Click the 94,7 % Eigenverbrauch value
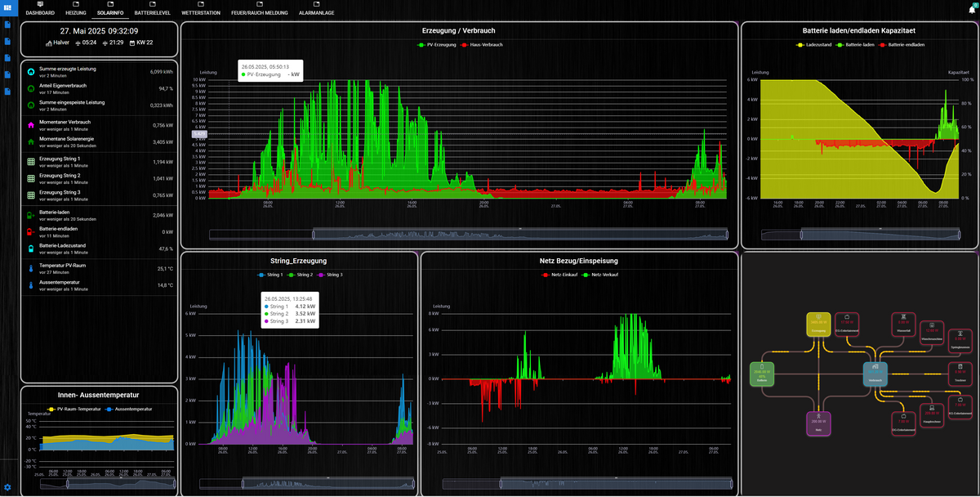 point(166,88)
